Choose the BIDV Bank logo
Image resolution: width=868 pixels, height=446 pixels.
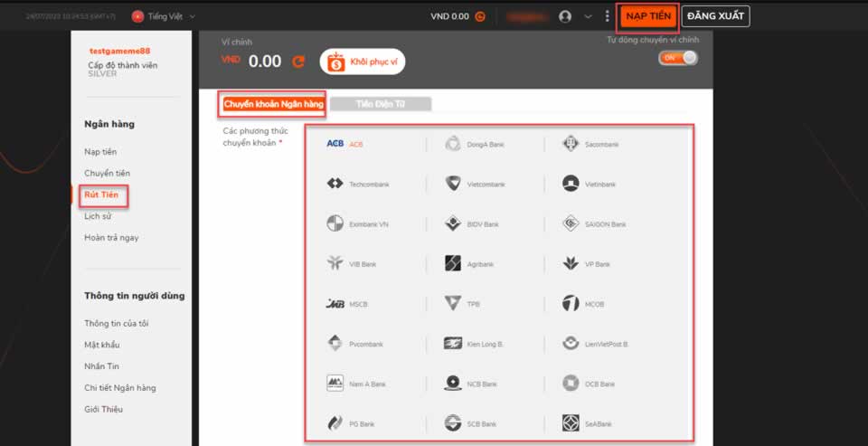tap(453, 223)
